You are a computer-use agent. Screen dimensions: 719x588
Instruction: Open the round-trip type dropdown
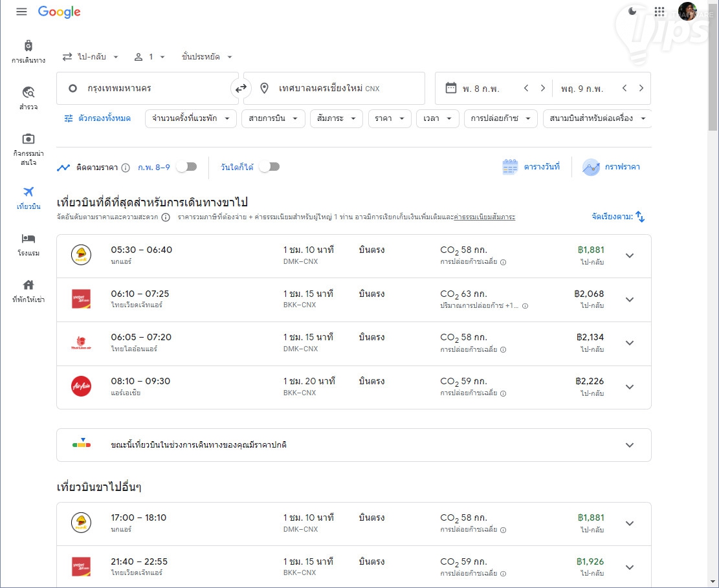click(x=91, y=57)
